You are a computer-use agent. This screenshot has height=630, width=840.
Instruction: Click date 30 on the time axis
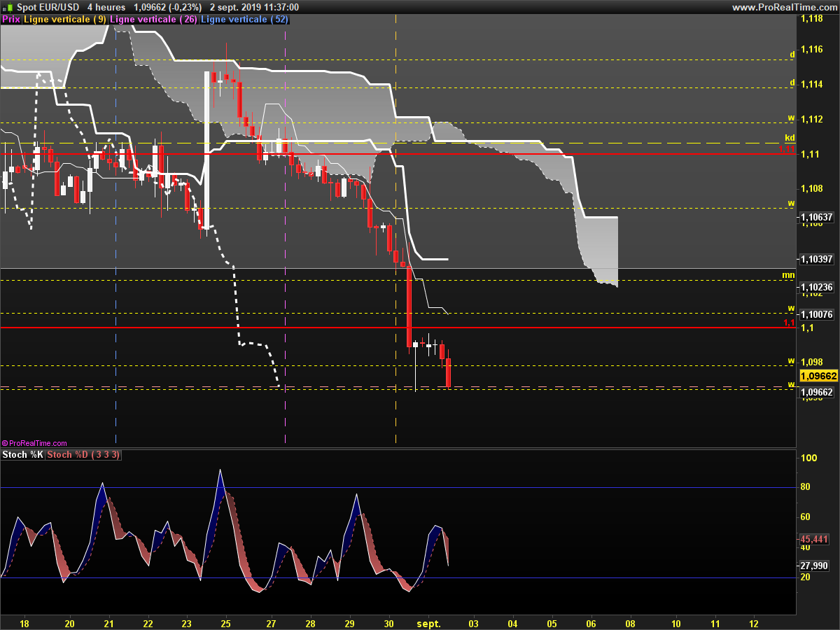click(389, 623)
